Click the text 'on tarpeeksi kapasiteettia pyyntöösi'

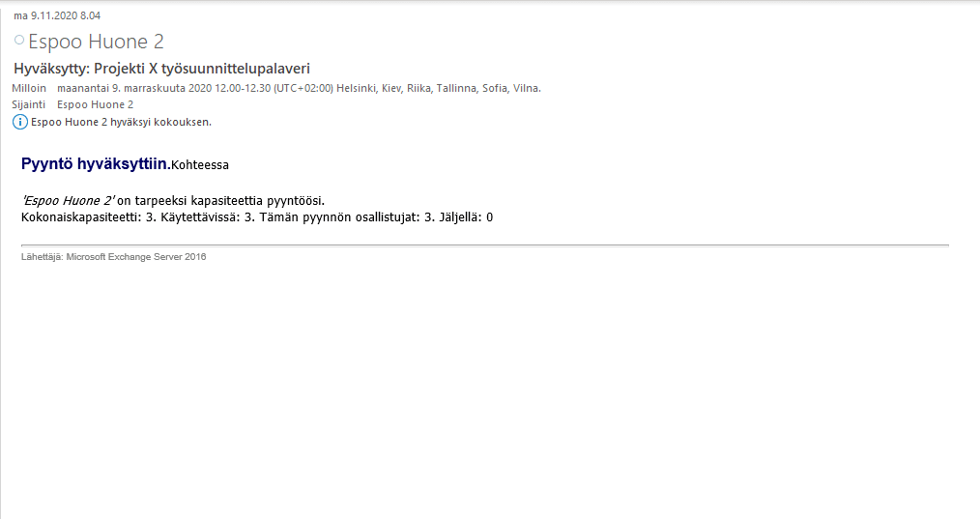point(220,201)
